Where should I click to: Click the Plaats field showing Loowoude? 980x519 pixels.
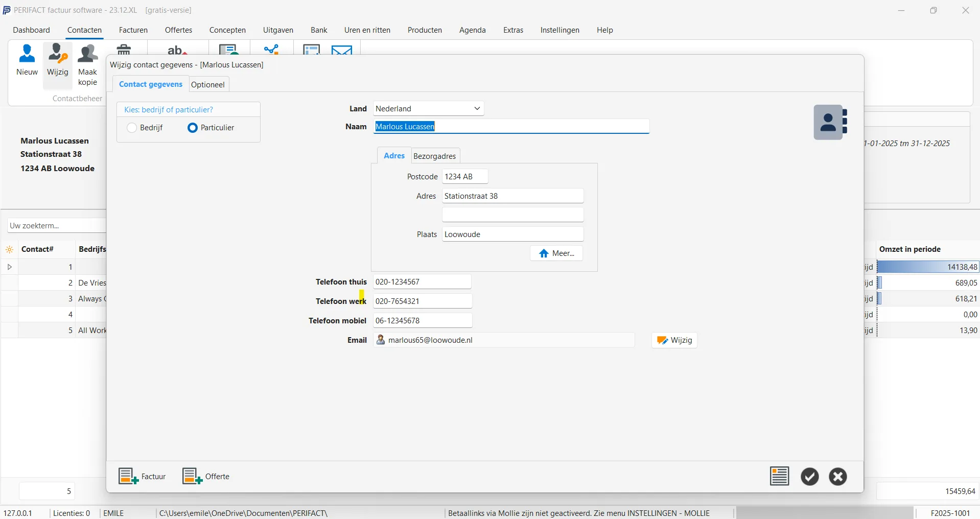point(513,234)
